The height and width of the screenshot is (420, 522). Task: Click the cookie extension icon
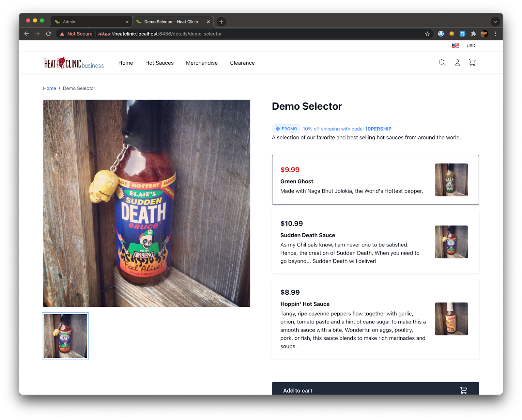point(452,34)
